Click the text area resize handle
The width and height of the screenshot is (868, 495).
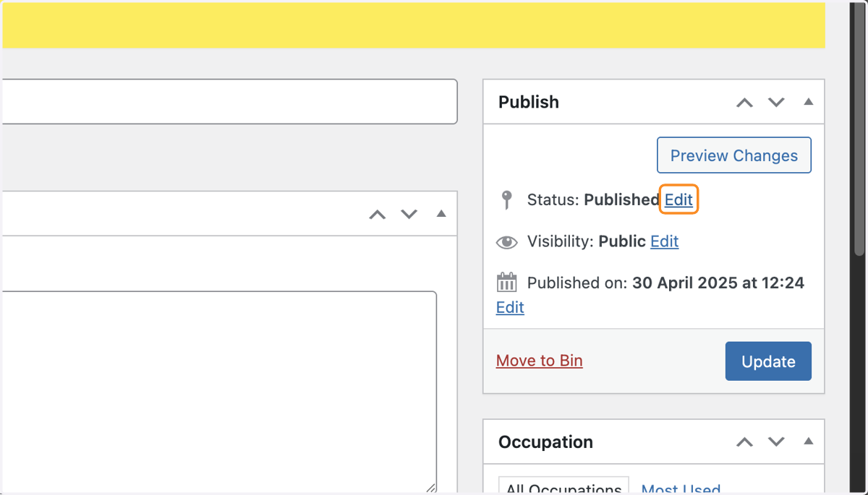pos(430,488)
